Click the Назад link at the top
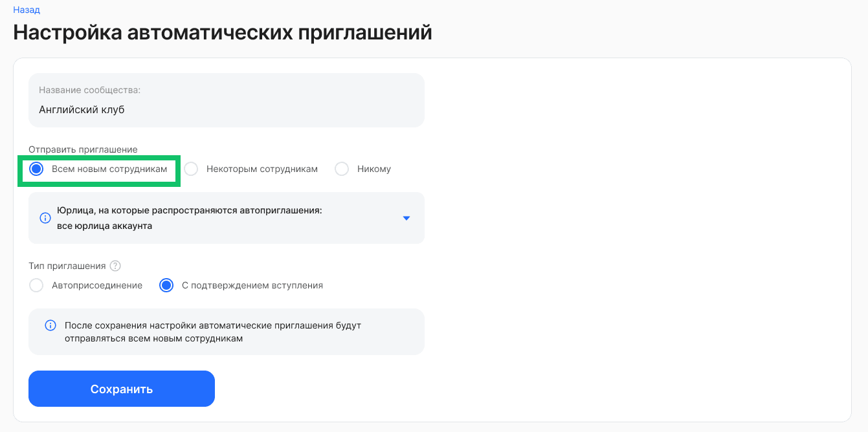The width and height of the screenshot is (868, 432). click(x=27, y=10)
